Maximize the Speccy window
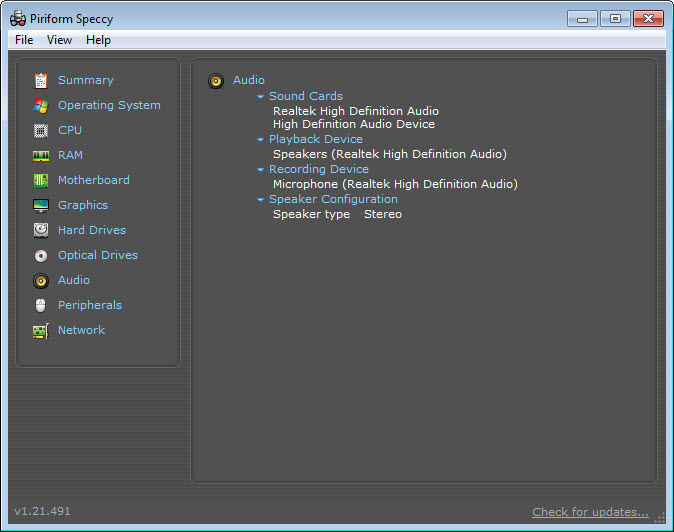674x532 pixels. coord(616,19)
